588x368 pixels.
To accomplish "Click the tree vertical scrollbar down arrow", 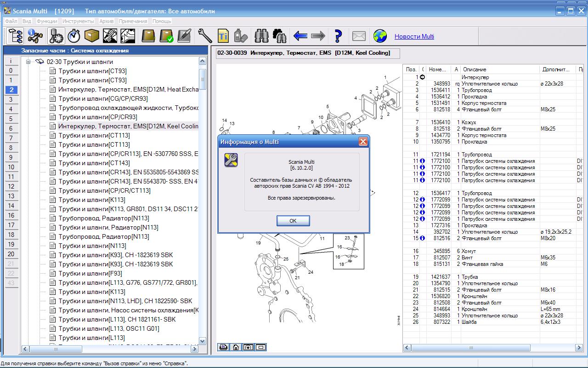I will point(203,341).
